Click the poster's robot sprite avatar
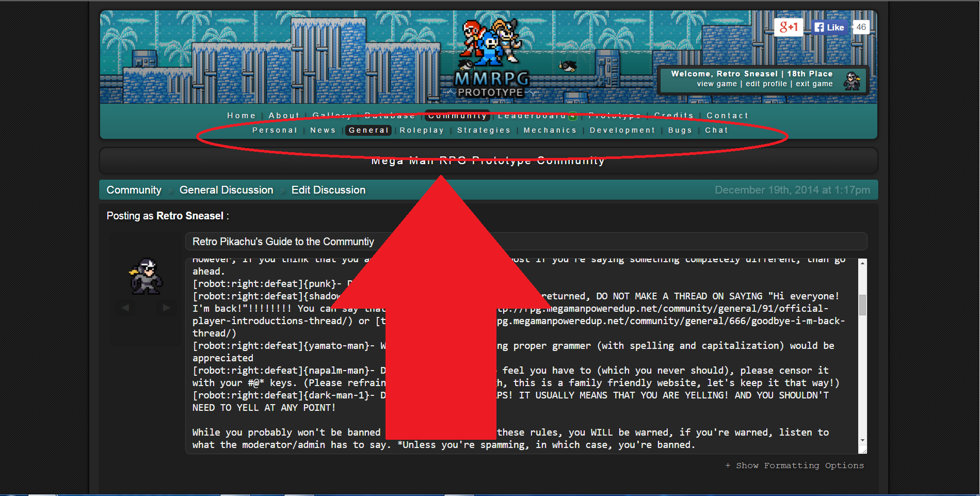980x496 pixels. (146, 277)
